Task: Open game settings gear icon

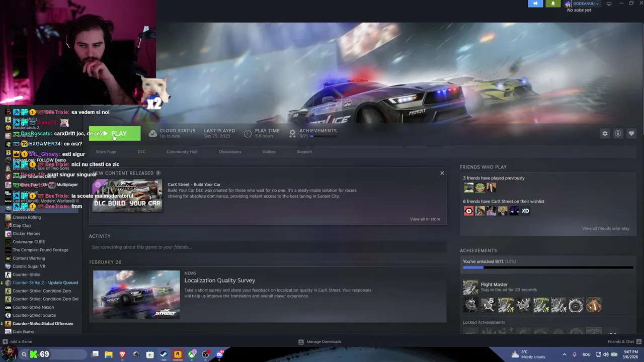Action: pos(605,133)
